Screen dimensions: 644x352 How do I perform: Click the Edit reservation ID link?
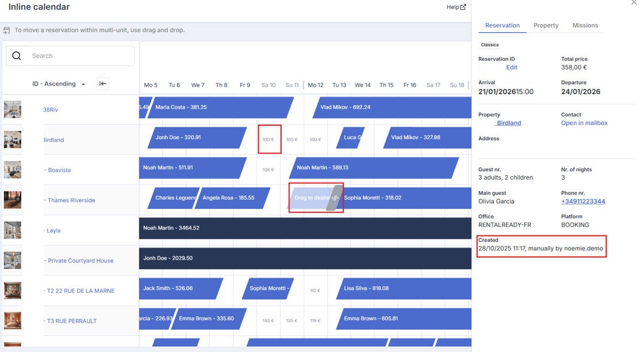pyautogui.click(x=511, y=67)
